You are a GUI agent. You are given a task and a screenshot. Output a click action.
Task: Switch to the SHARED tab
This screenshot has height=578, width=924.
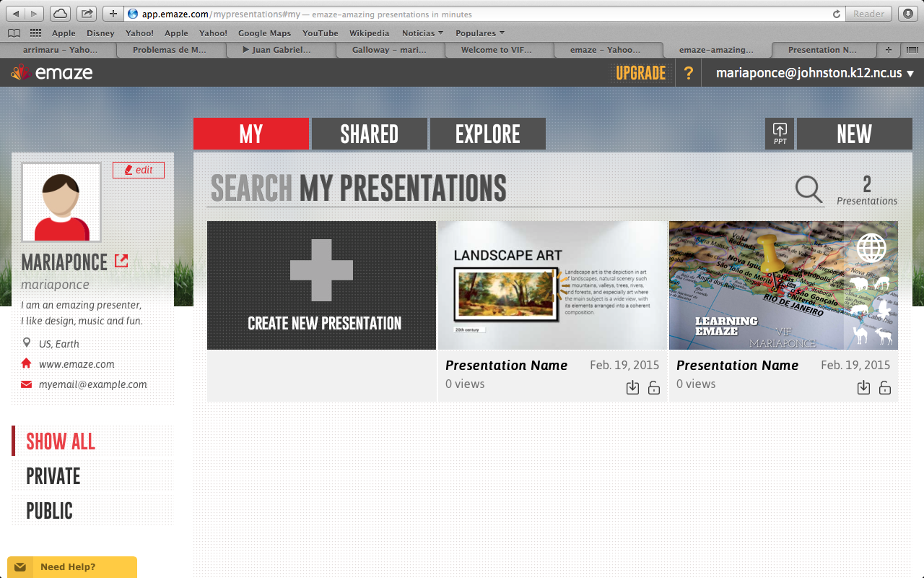pos(370,134)
